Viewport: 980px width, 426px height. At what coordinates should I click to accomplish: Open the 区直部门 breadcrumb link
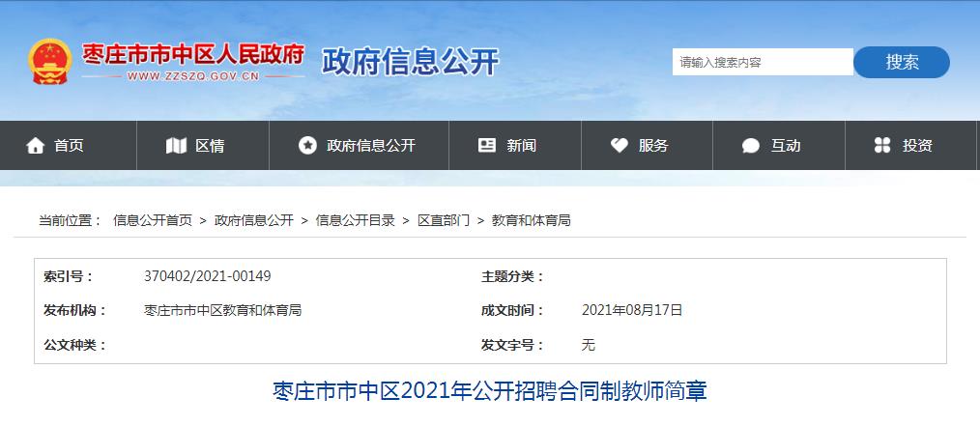pos(444,220)
